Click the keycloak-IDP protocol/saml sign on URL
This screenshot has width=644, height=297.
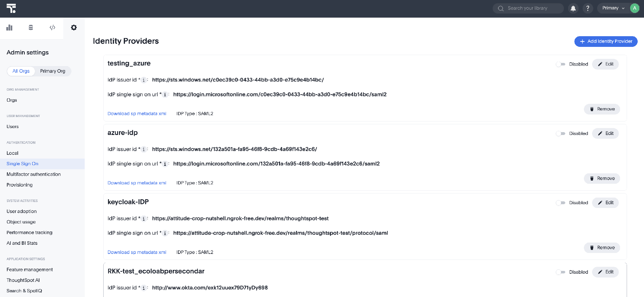(x=281, y=233)
